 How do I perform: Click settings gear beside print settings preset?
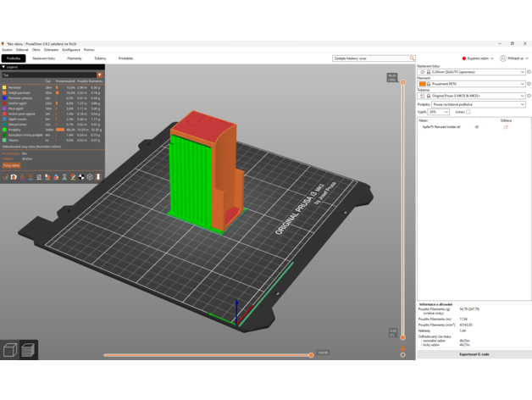point(529,72)
